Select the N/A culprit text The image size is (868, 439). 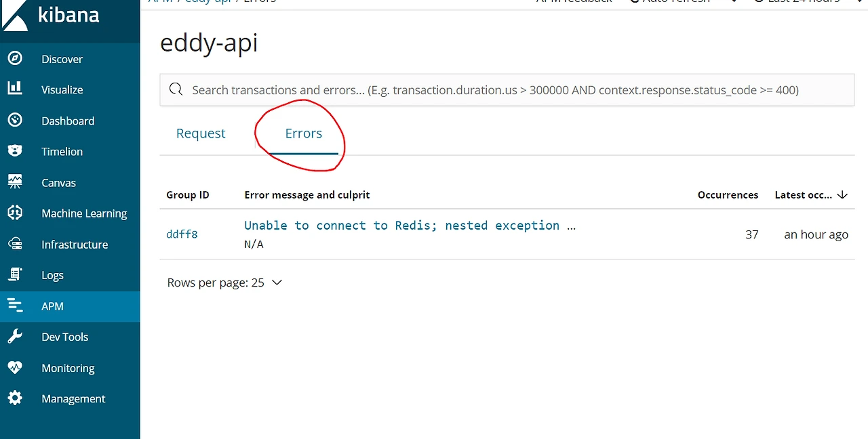(x=254, y=244)
